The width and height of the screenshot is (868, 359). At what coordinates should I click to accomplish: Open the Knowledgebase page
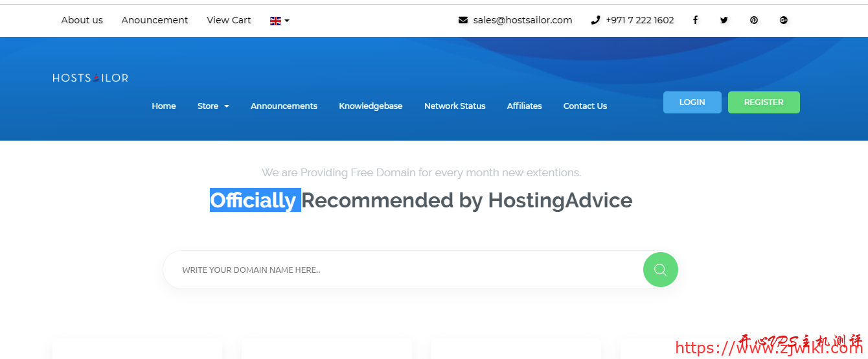[371, 106]
